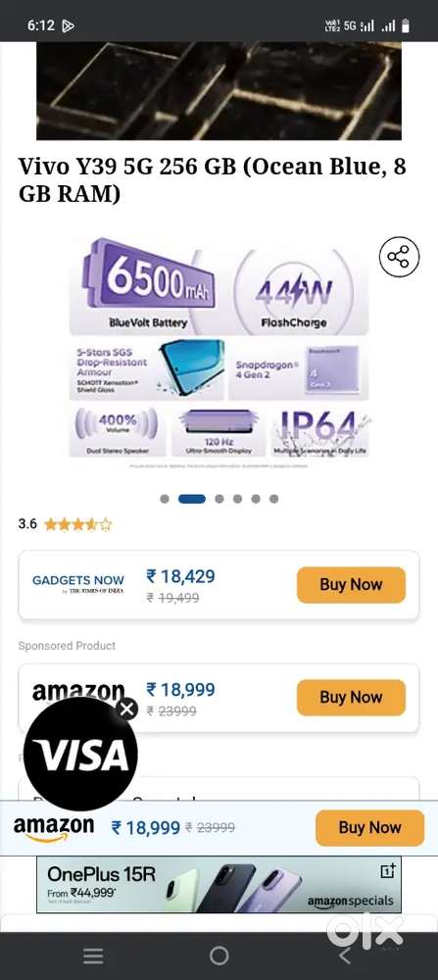The height and width of the screenshot is (980, 438).
Task: Tap Vivo Y39 5G product title
Action: [x=213, y=180]
